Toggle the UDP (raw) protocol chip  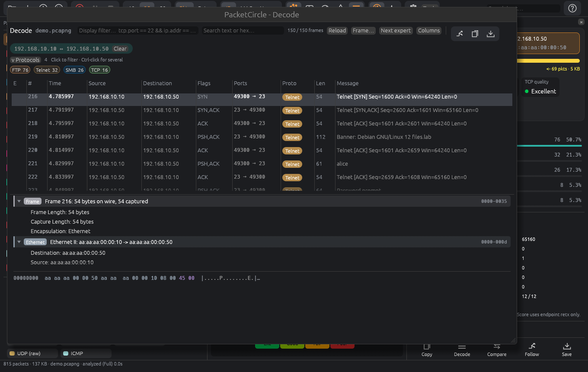32,353
